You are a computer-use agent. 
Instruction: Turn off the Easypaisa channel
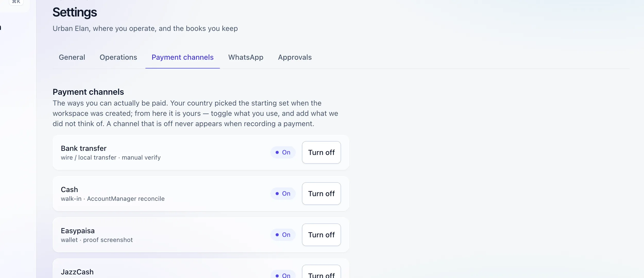[321, 235]
